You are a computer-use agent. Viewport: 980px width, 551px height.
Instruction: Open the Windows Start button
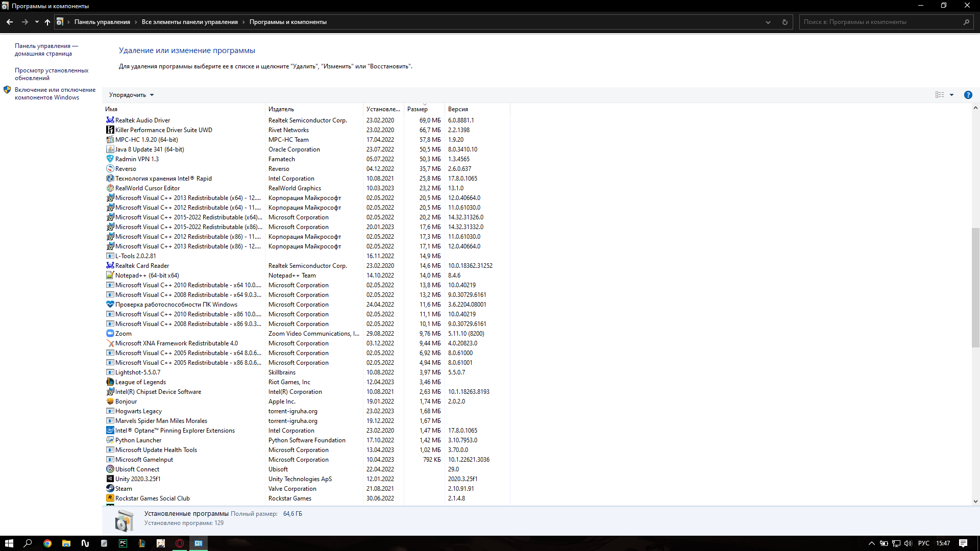(x=9, y=543)
